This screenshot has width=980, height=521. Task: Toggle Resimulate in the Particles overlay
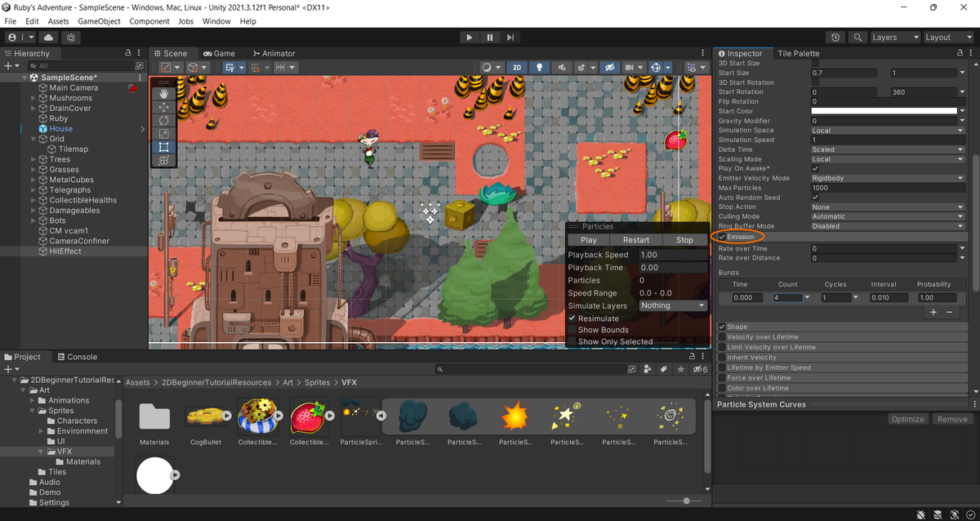point(572,318)
